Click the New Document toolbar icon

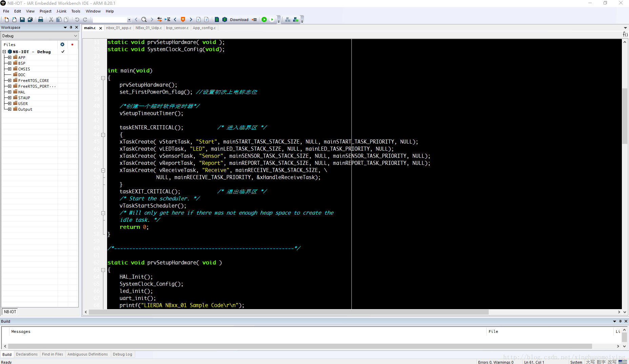6,20
